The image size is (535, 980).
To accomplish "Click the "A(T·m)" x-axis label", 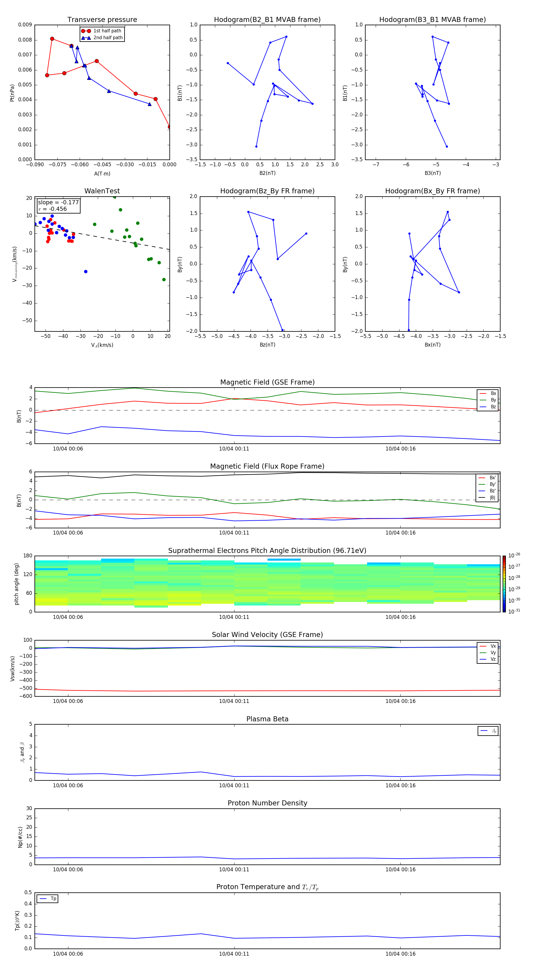I will (x=102, y=173).
